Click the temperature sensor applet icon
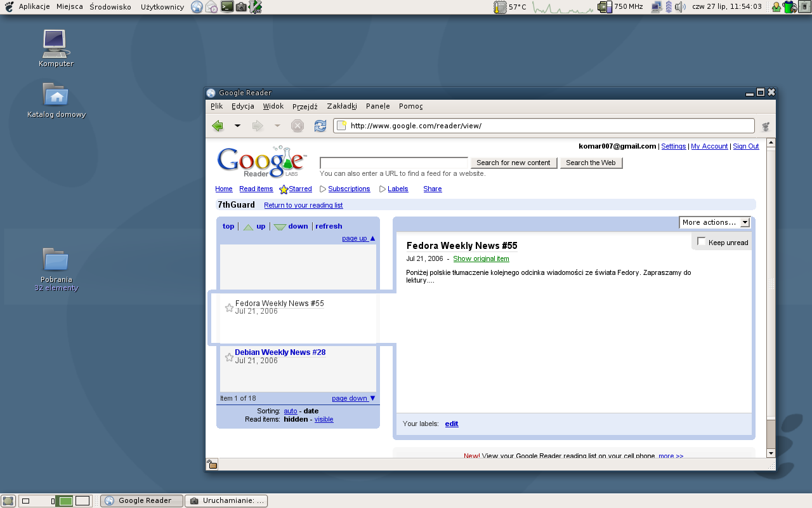The height and width of the screenshot is (508, 812). (x=500, y=7)
